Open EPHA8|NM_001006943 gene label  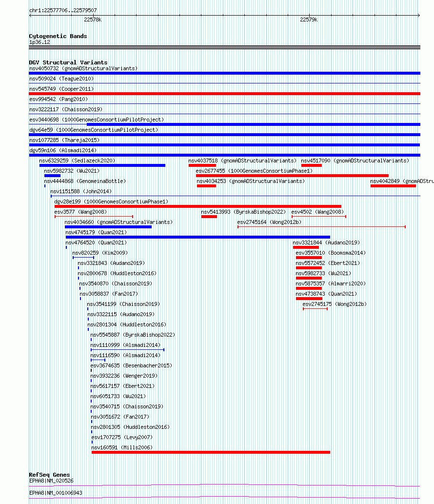click(56, 493)
